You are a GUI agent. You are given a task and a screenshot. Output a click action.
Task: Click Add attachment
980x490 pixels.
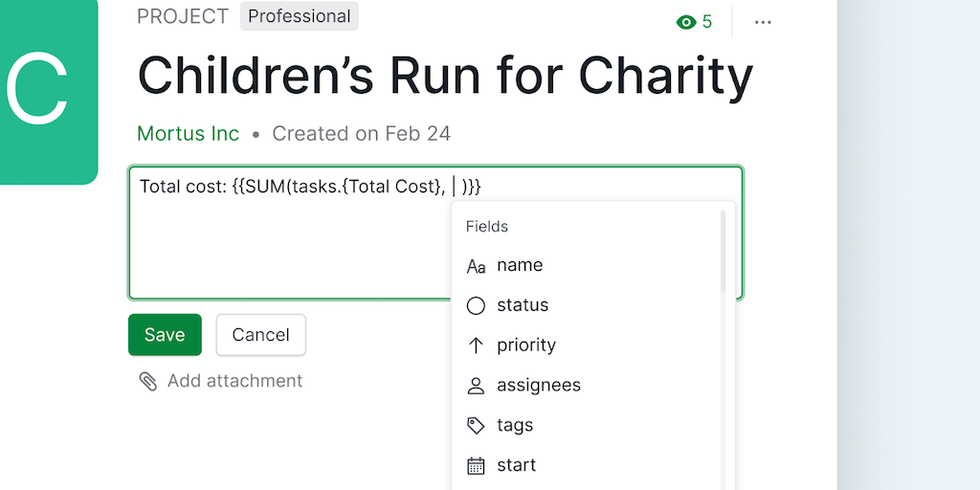click(234, 381)
